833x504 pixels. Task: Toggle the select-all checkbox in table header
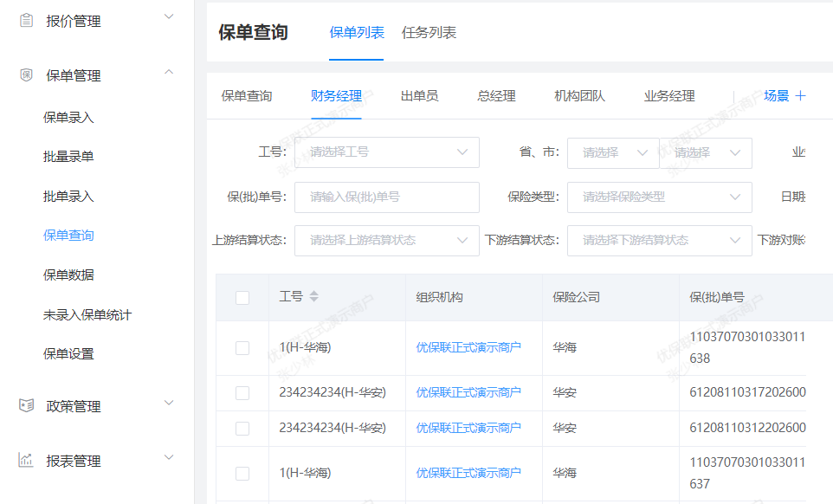tap(242, 298)
